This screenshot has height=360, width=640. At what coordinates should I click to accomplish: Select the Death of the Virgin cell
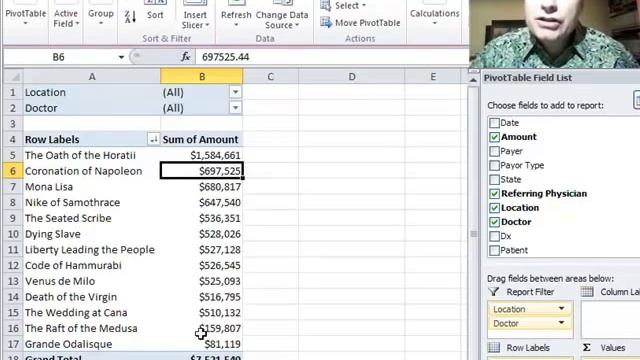coord(92,297)
